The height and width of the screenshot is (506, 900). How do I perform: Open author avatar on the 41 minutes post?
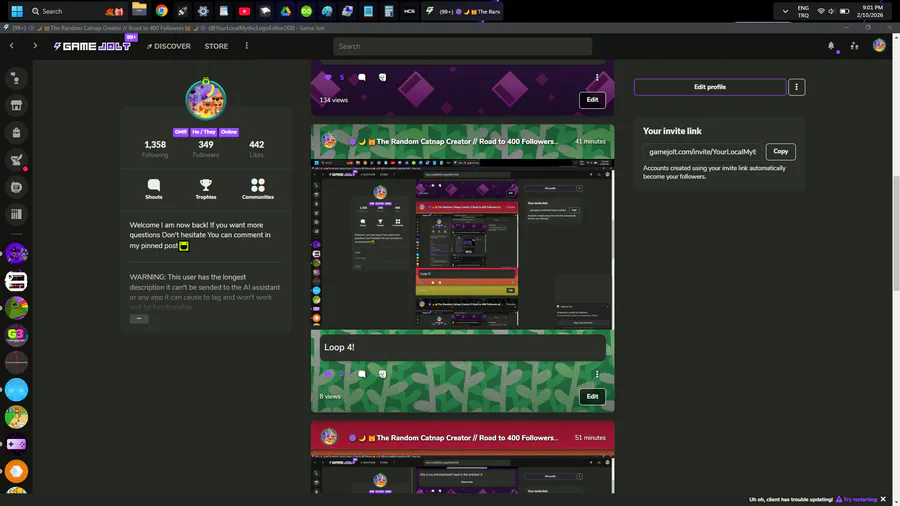tap(329, 141)
